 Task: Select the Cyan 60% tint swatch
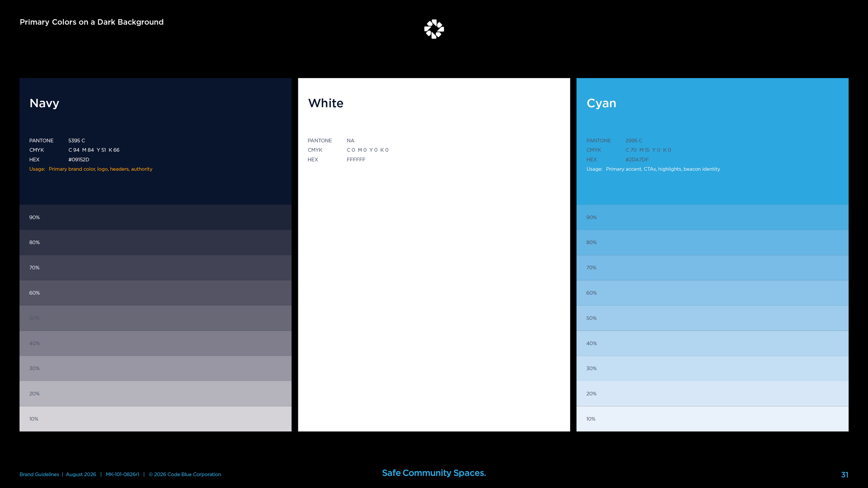coord(712,293)
